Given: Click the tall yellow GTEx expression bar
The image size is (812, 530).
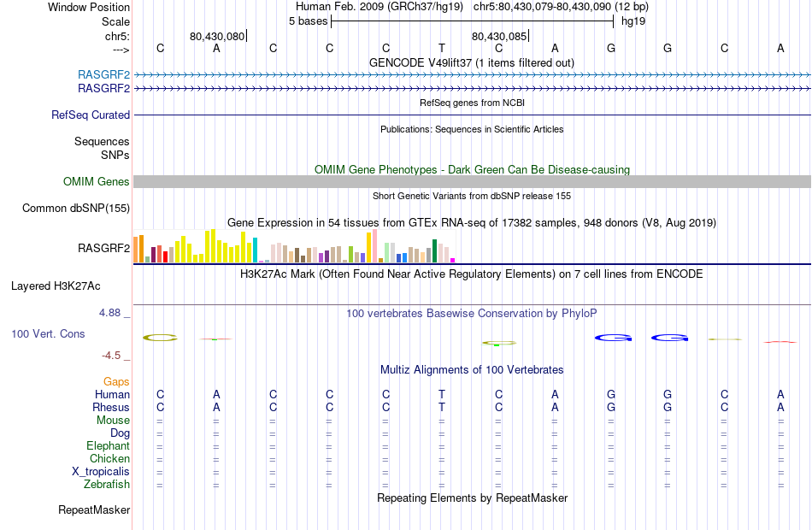Looking at the screenshot, I should [x=212, y=245].
